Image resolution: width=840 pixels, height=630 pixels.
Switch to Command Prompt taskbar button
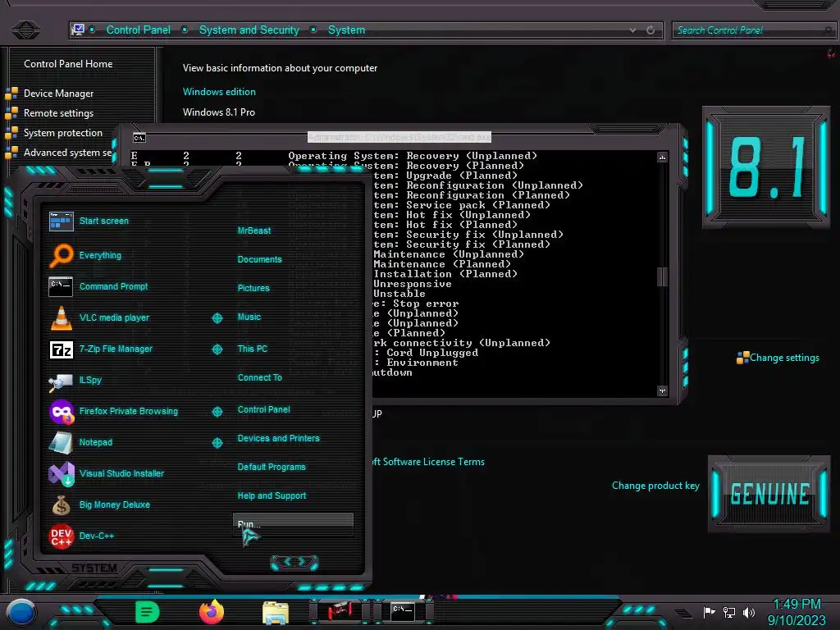coord(403,611)
